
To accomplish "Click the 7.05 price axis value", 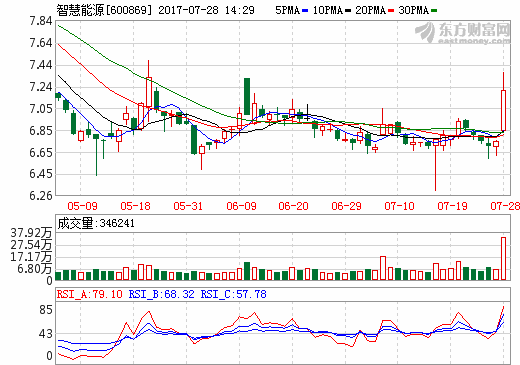I will [41, 109].
